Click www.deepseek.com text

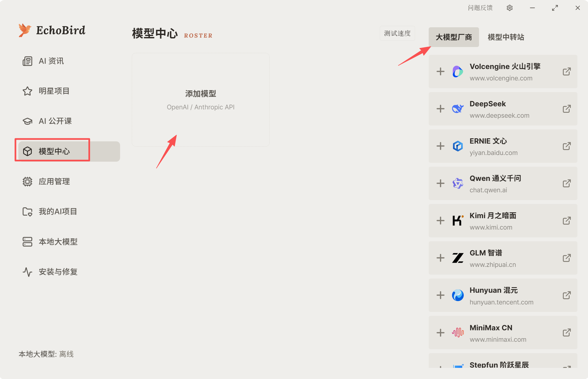[499, 115]
